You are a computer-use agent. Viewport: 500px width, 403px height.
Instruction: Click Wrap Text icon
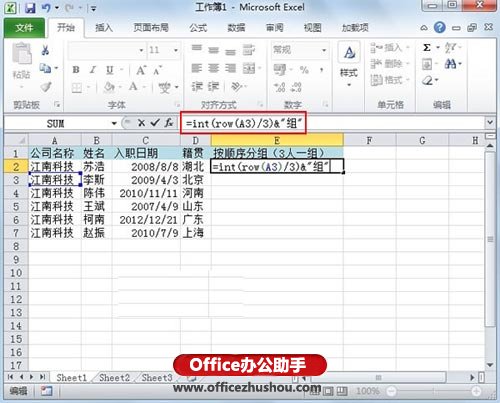249,50
